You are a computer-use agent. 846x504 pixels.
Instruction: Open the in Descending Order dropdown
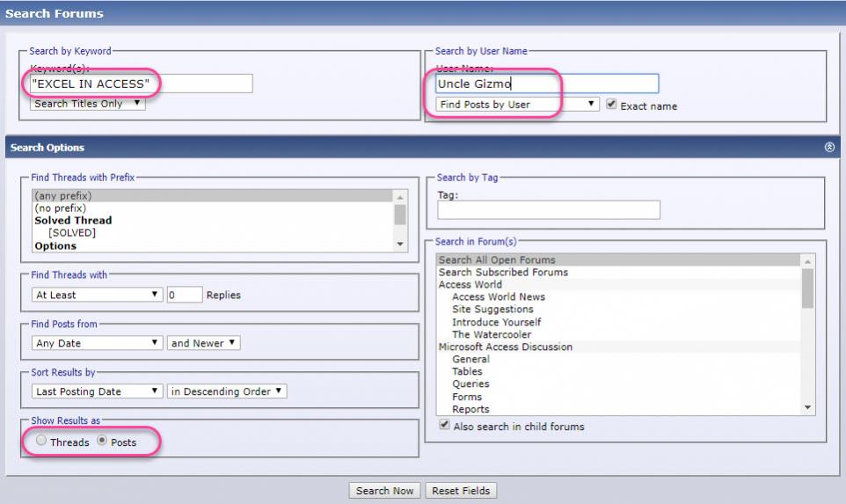pos(227,391)
